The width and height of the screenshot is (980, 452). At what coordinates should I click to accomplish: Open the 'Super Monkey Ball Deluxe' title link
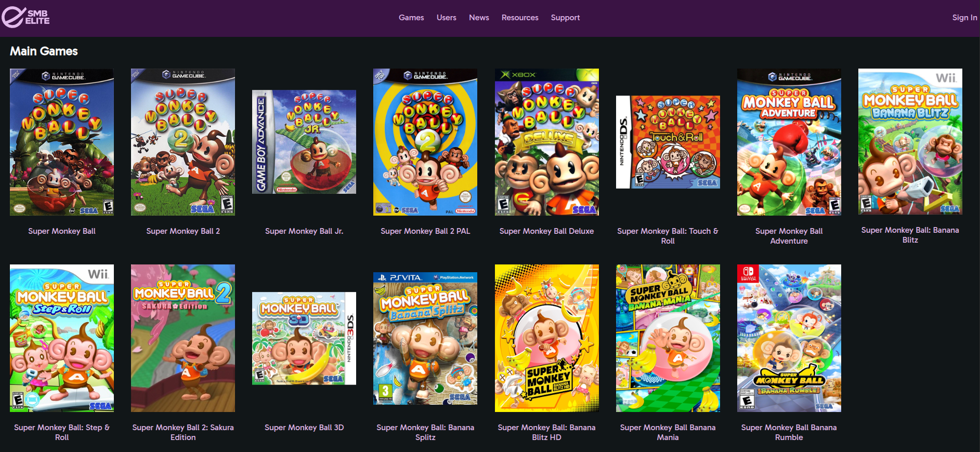tap(546, 231)
